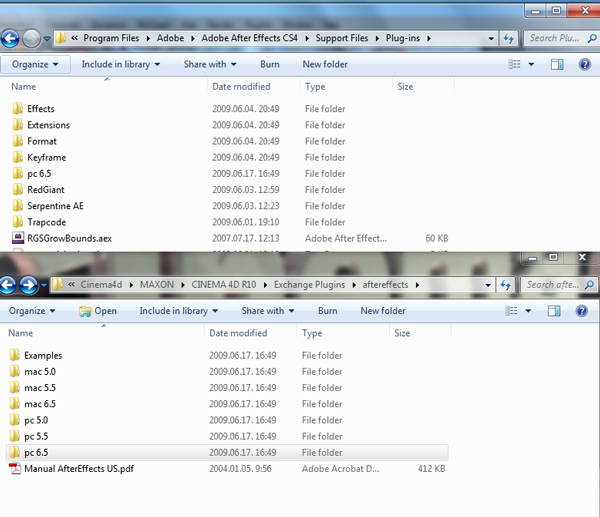Toggle preview pane in Plug-ins window

click(557, 64)
